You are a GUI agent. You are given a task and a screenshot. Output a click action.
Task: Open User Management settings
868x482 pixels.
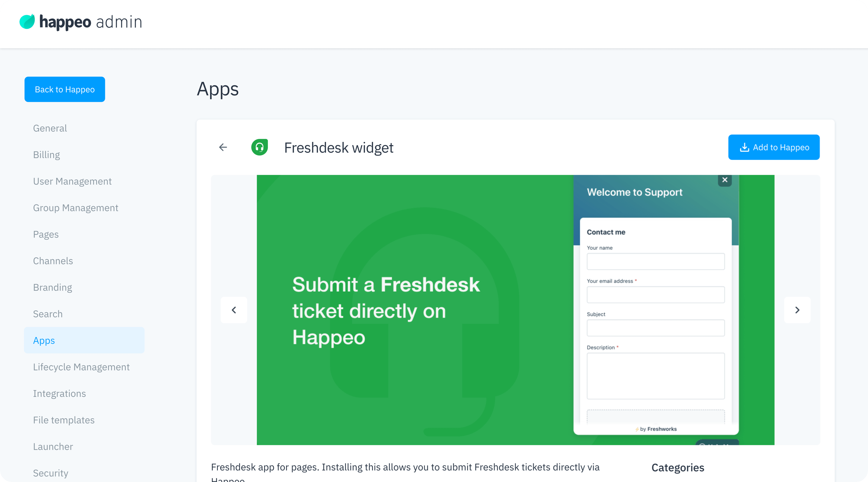72,181
